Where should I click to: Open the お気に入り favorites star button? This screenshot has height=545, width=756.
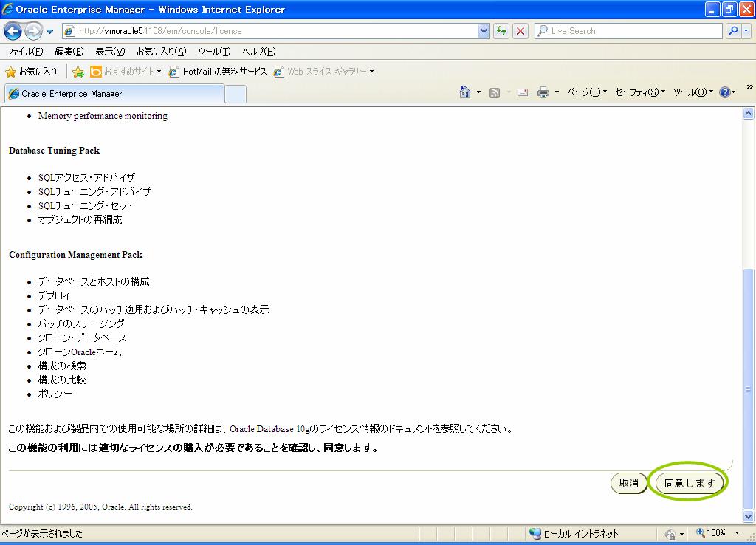[31, 72]
